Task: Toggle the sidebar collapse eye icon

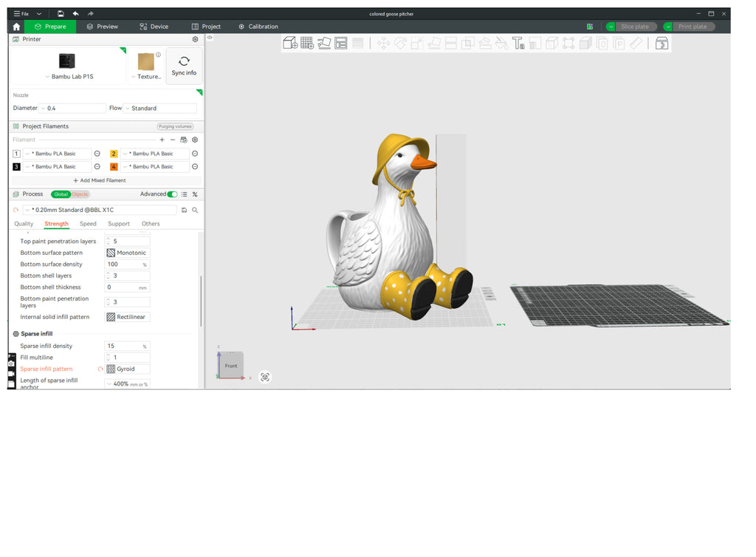Action: (x=210, y=37)
